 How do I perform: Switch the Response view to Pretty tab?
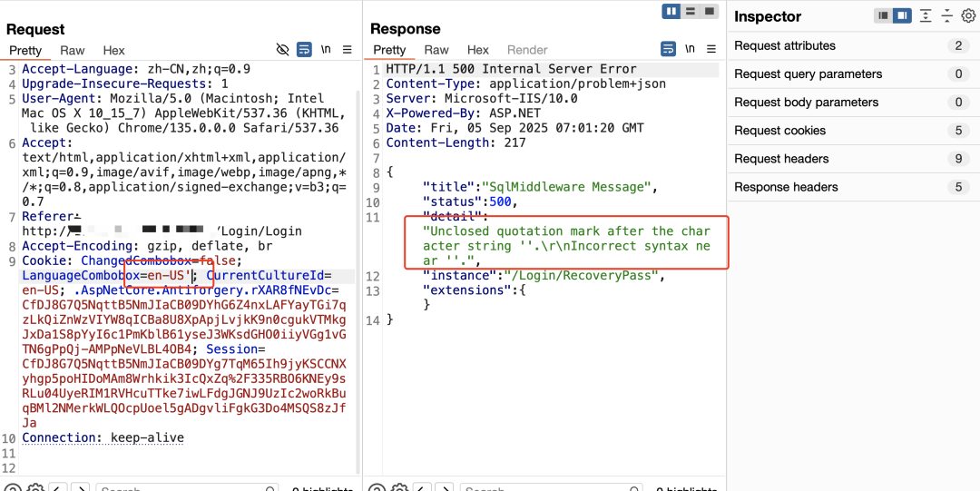389,50
